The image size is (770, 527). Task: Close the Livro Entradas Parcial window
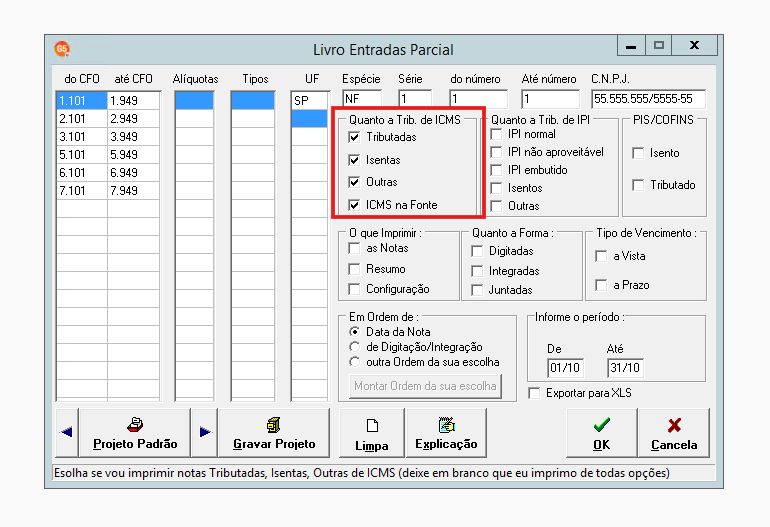click(694, 46)
